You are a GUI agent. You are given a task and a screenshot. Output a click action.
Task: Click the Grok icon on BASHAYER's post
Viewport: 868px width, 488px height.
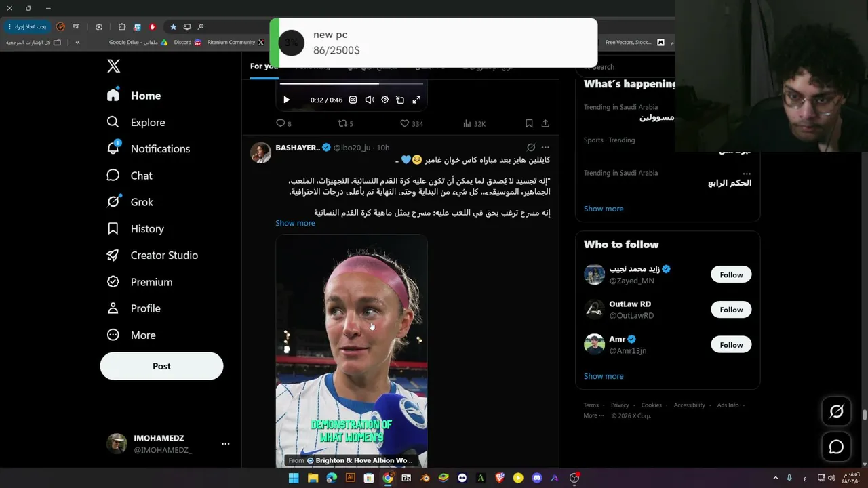pyautogui.click(x=531, y=147)
